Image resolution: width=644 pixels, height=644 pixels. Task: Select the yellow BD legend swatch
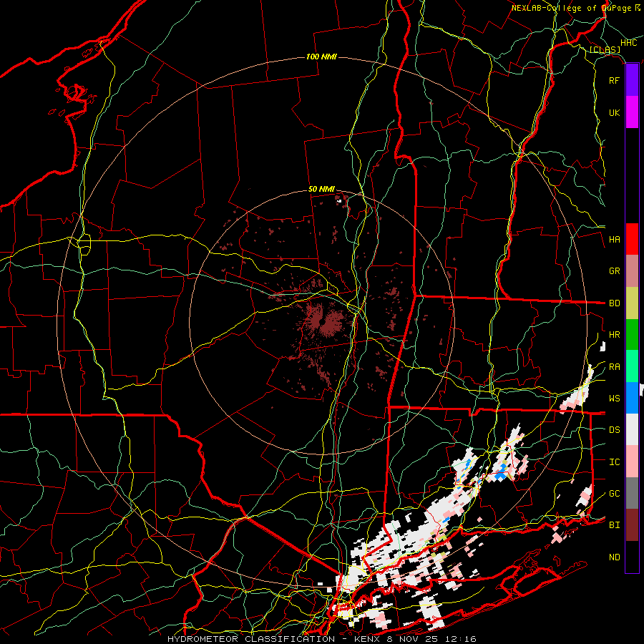[632, 303]
